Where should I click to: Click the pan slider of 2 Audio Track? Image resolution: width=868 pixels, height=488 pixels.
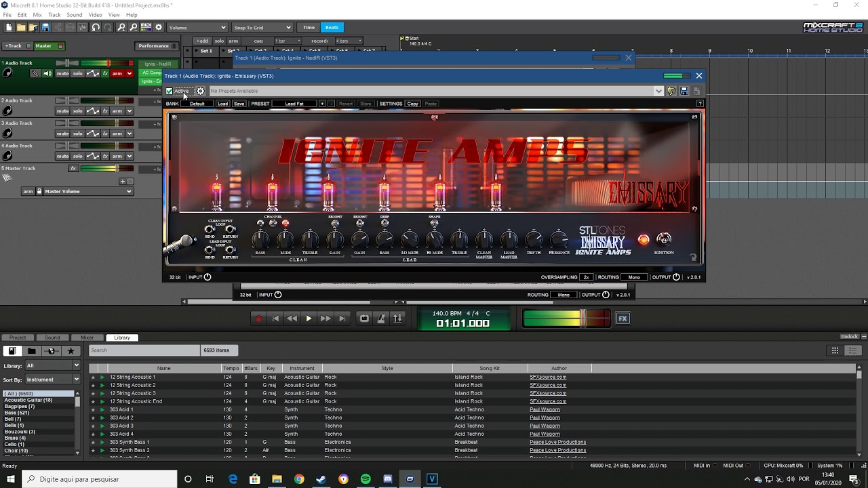point(66,101)
